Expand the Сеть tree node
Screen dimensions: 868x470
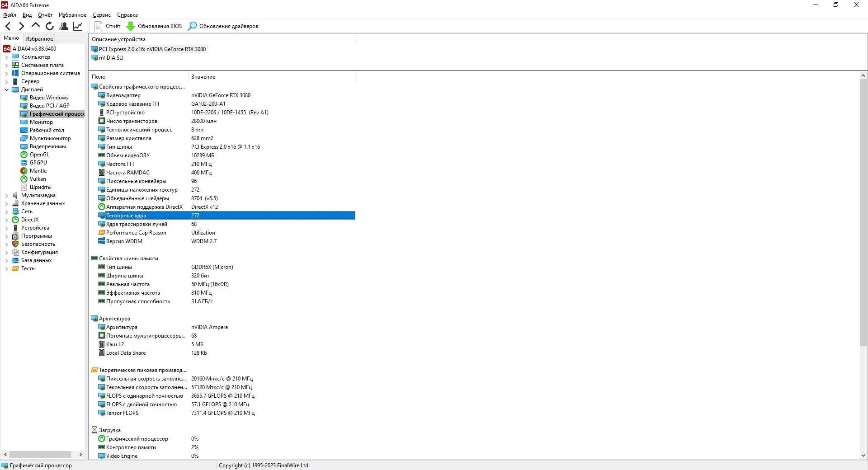pos(7,211)
